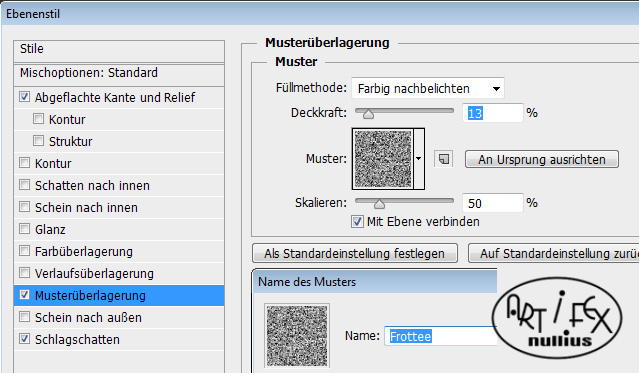Select the Stile list entry
Image resolution: width=639 pixels, height=373 pixels.
pos(119,51)
